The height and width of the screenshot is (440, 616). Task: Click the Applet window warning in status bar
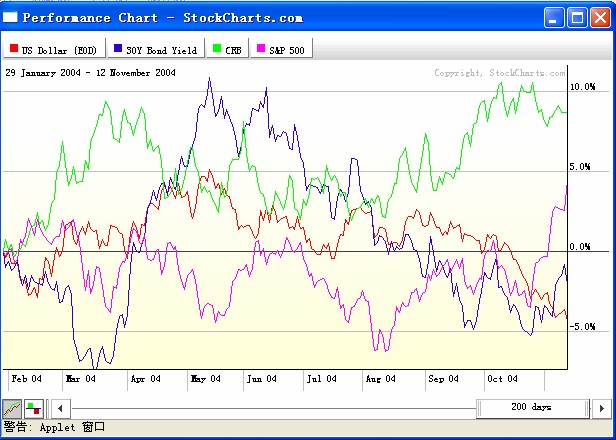(x=54, y=427)
